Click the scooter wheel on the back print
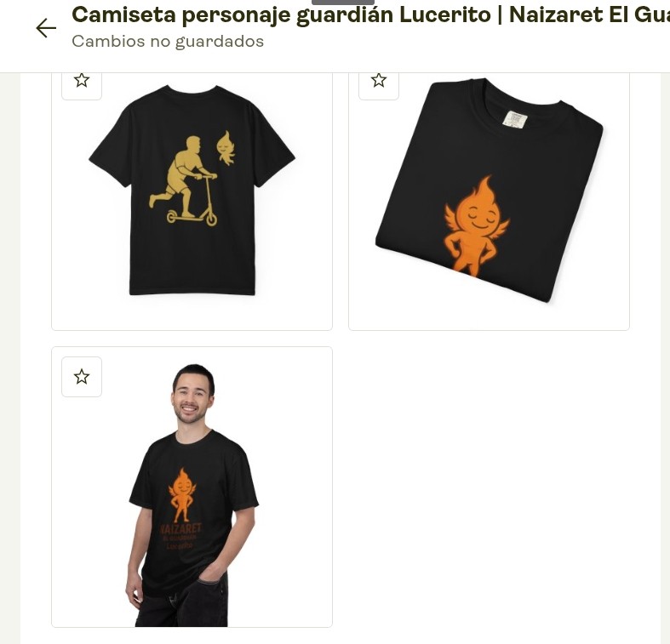670x644 pixels. click(211, 219)
